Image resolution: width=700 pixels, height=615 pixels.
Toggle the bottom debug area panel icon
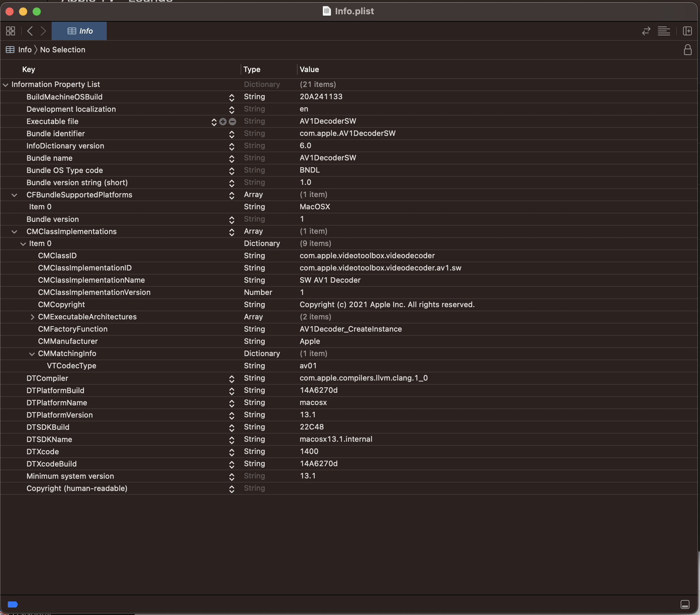(685, 604)
